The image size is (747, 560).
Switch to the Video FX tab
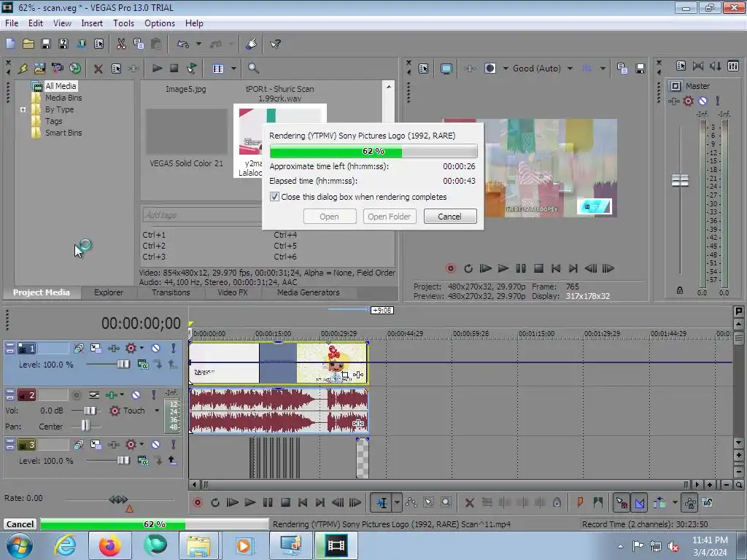pos(233,292)
